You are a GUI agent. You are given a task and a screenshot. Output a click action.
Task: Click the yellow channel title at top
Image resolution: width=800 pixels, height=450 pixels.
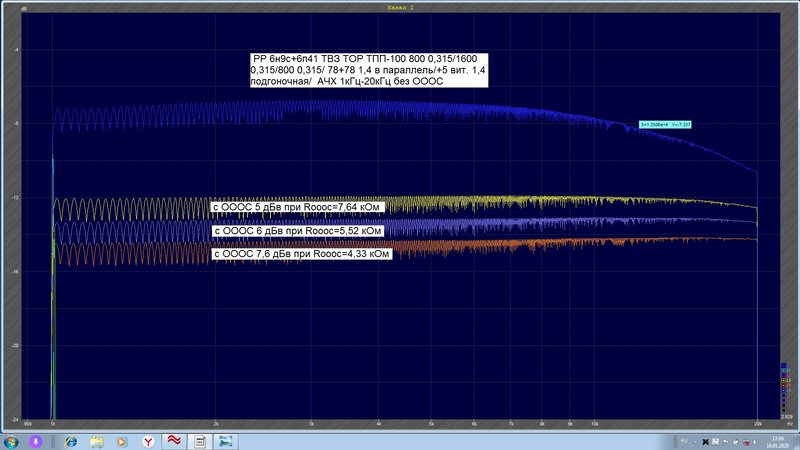[400, 7]
